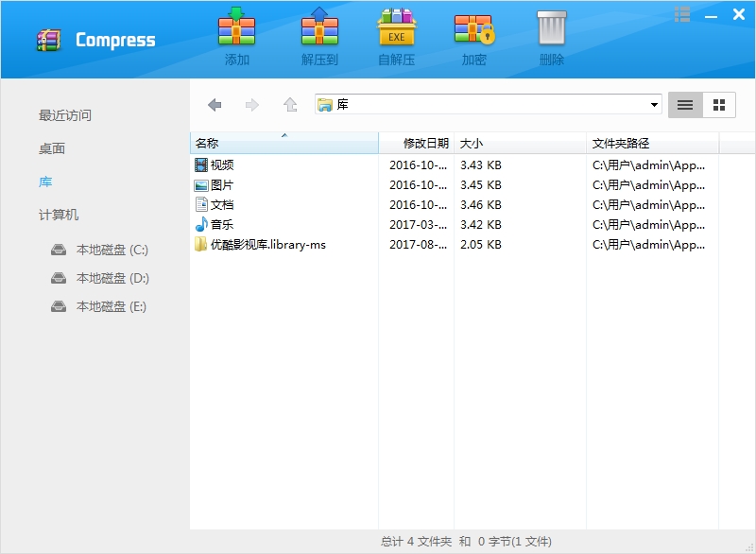
Task: Select the 优酷影视库.library-ms file
Action: [268, 245]
